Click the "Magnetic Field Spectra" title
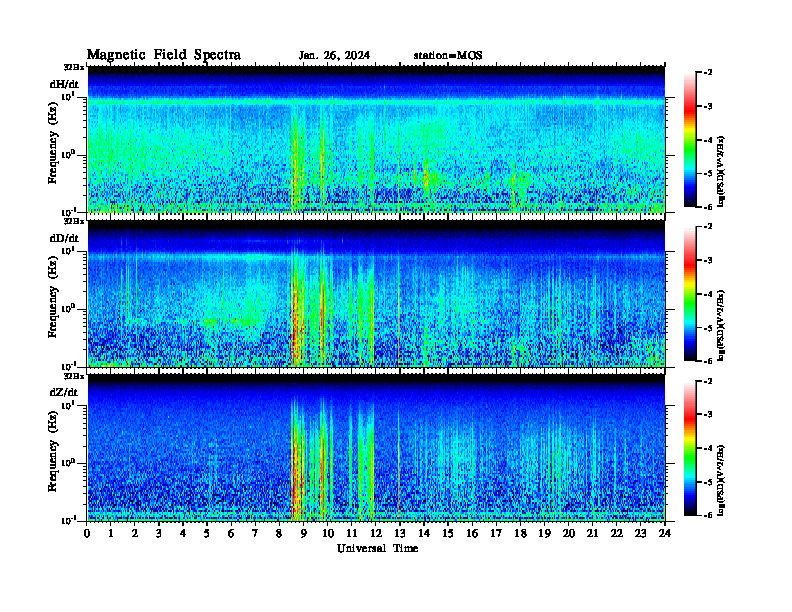This screenshot has height=612, width=792. click(x=164, y=55)
